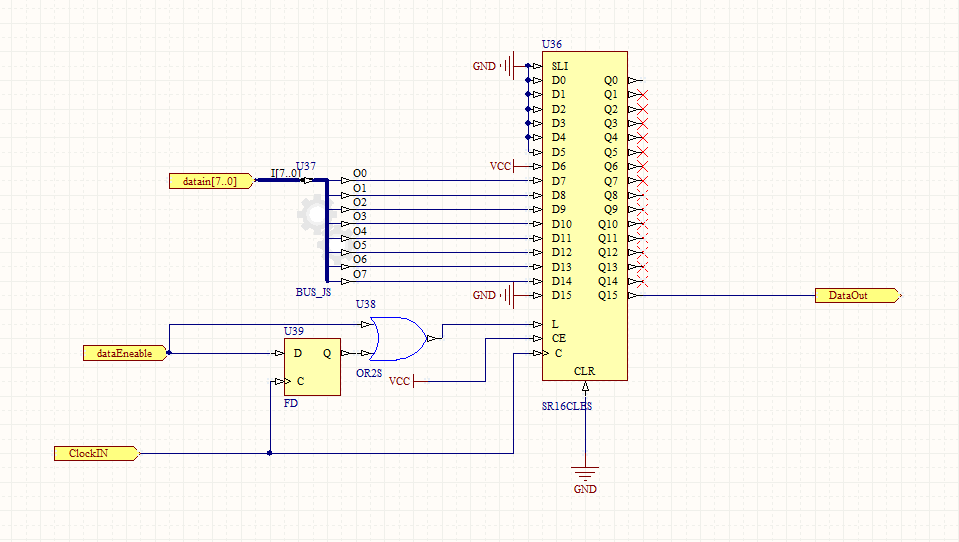Image resolution: width=959 pixels, height=542 pixels.
Task: Select the O0 pin on the bus joiner
Action: (360, 174)
